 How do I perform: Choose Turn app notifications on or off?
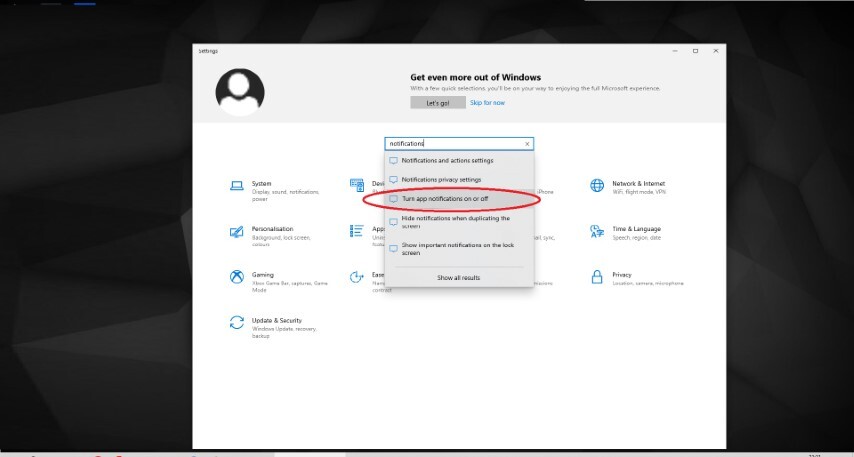coord(459,199)
